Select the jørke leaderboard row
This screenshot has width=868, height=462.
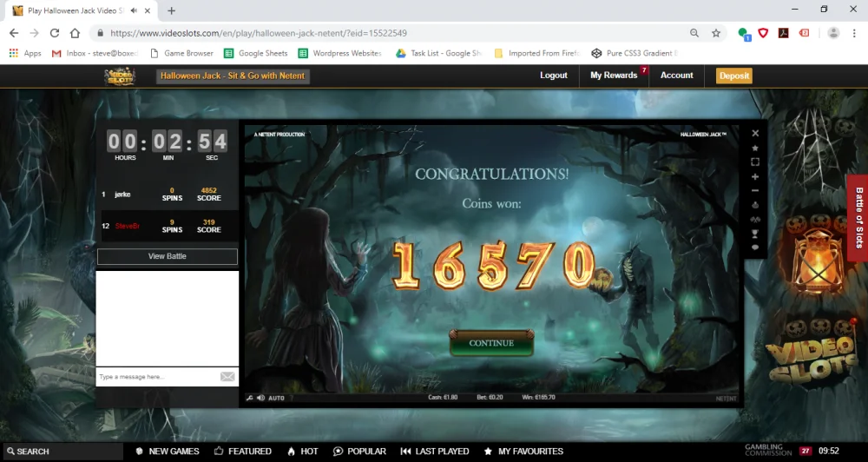coord(169,195)
